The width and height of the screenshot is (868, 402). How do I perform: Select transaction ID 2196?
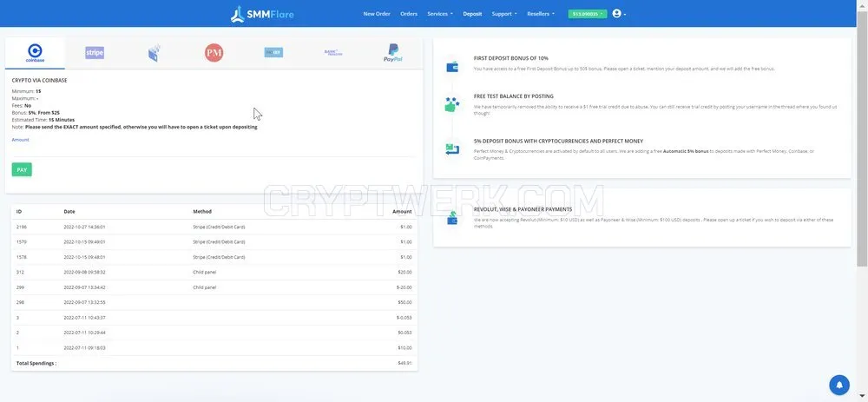coord(21,227)
